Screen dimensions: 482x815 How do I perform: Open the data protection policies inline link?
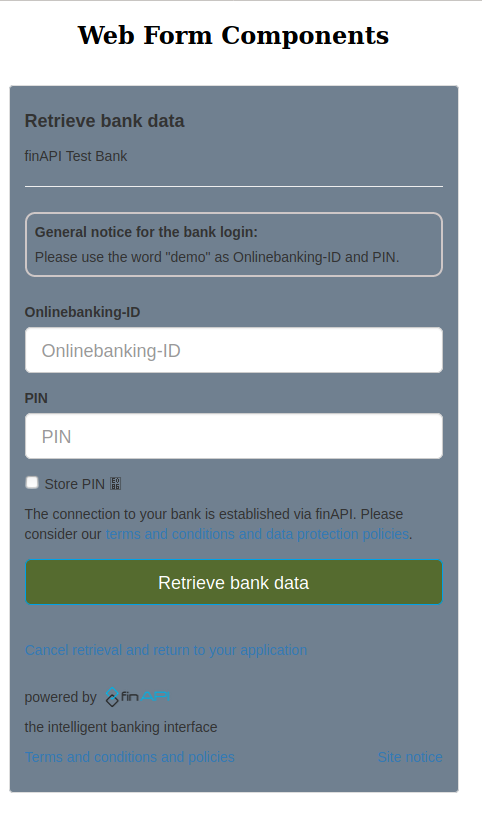pos(257,534)
